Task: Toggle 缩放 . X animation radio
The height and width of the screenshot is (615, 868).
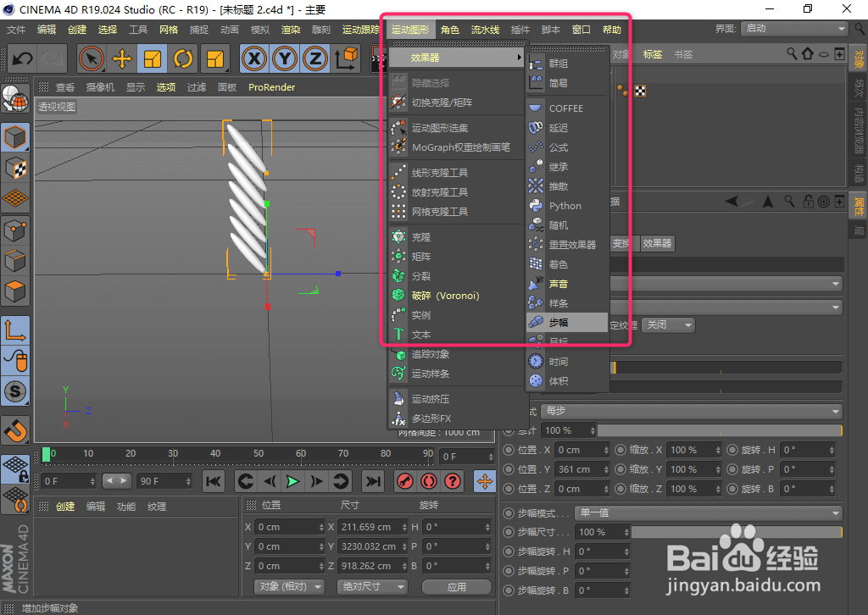Action: click(620, 450)
